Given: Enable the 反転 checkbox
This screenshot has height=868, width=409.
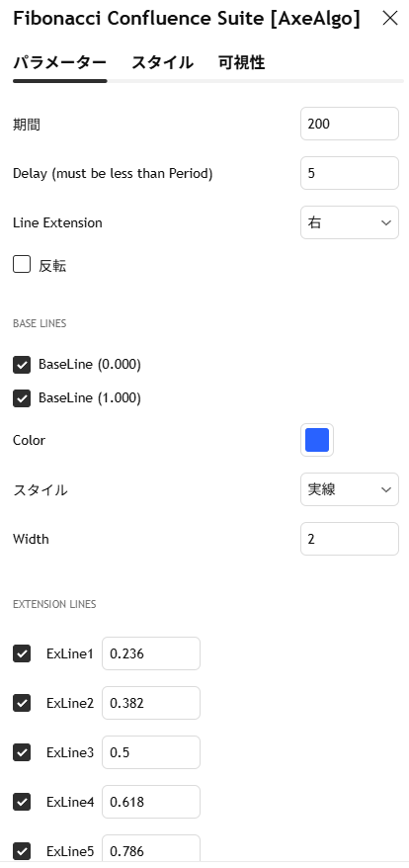Looking at the screenshot, I should (x=22, y=265).
